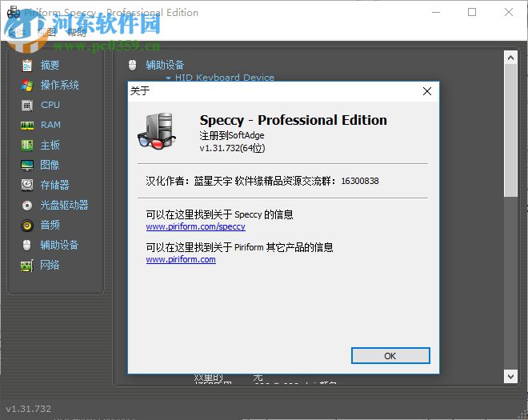The height and width of the screenshot is (420, 528).
Task: Open the 操作系统 section
Action: [60, 85]
